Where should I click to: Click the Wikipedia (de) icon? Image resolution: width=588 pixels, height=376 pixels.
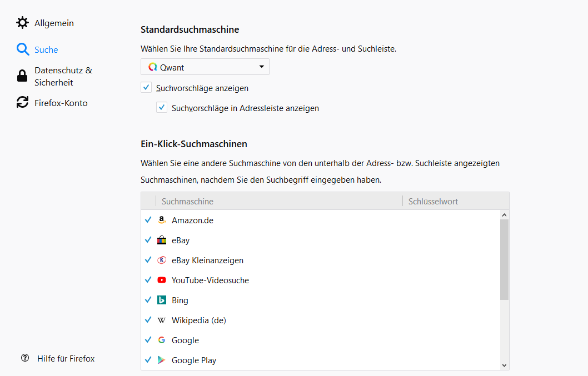(162, 320)
